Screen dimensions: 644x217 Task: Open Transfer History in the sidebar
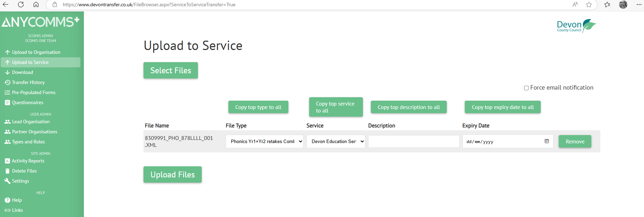(x=28, y=82)
